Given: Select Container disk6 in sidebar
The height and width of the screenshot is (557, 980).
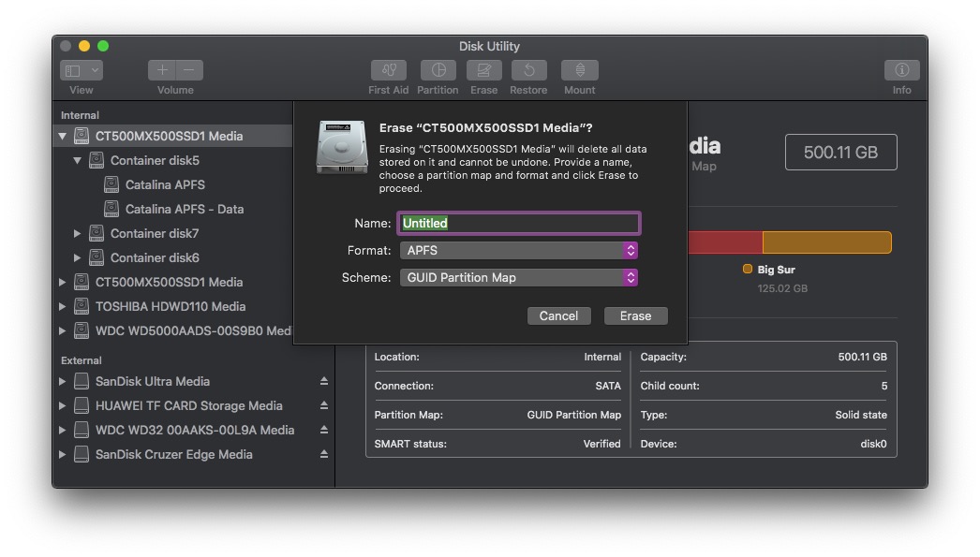Looking at the screenshot, I should pyautogui.click(x=155, y=257).
